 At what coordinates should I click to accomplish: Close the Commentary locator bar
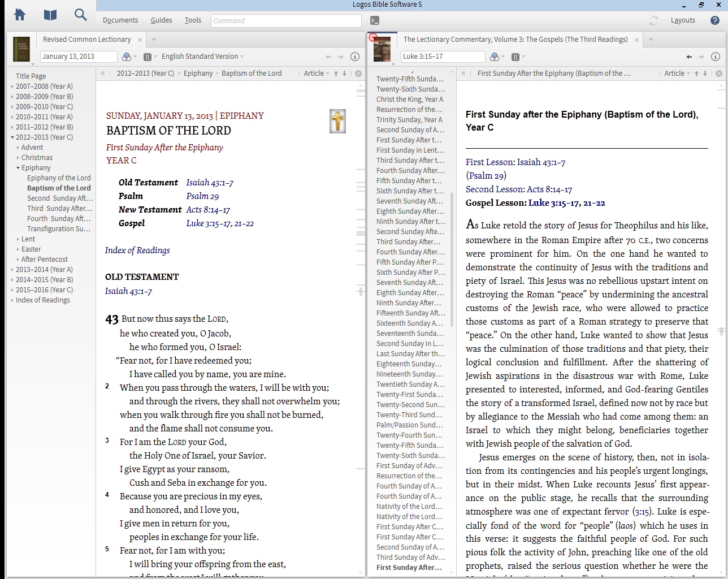click(x=719, y=74)
